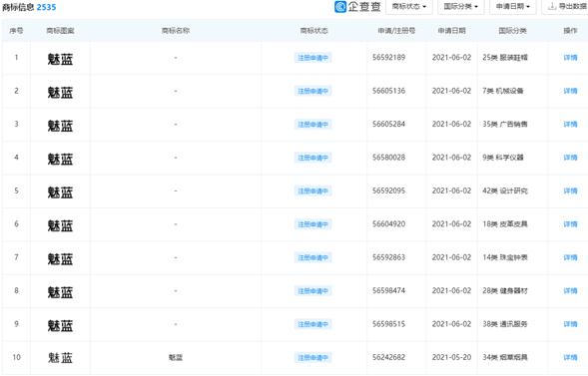Click the 注册申请中 badge in row 4
This screenshot has height=376, width=588.
click(x=312, y=158)
